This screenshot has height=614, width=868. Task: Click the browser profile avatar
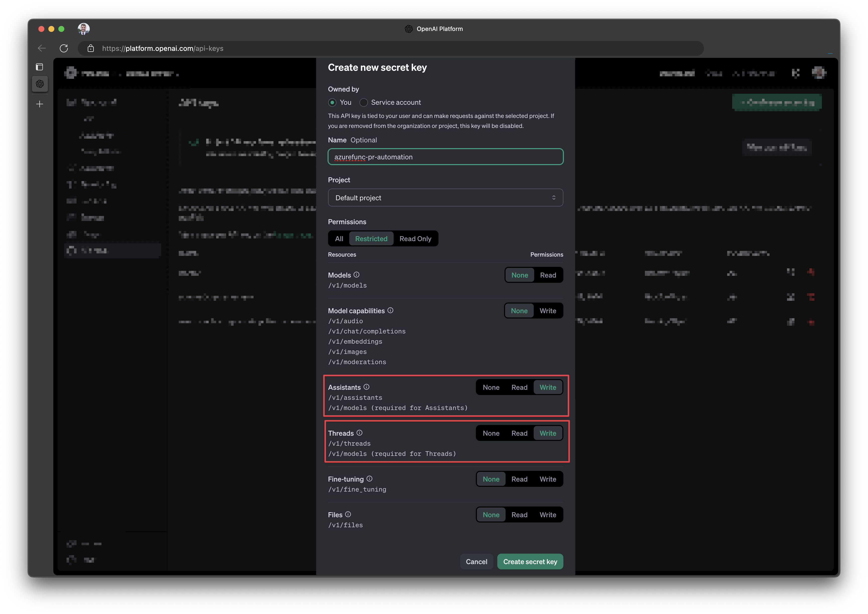coord(84,29)
